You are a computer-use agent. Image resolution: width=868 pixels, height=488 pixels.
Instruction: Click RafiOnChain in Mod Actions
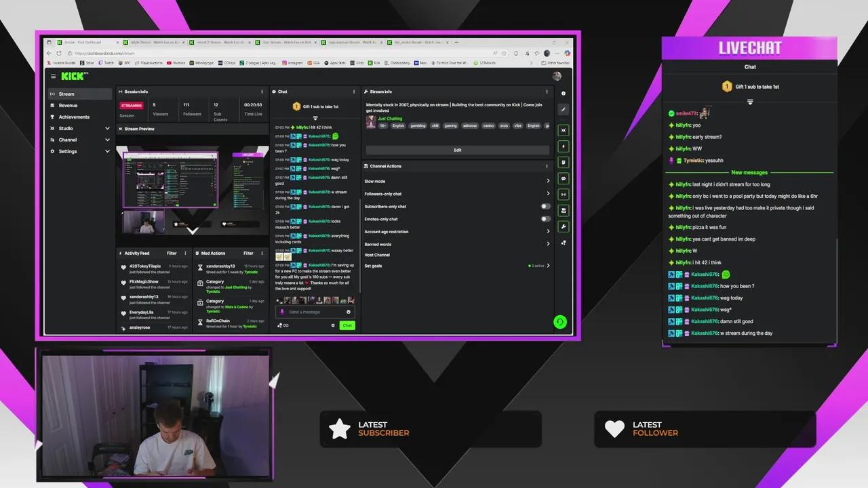(218, 321)
